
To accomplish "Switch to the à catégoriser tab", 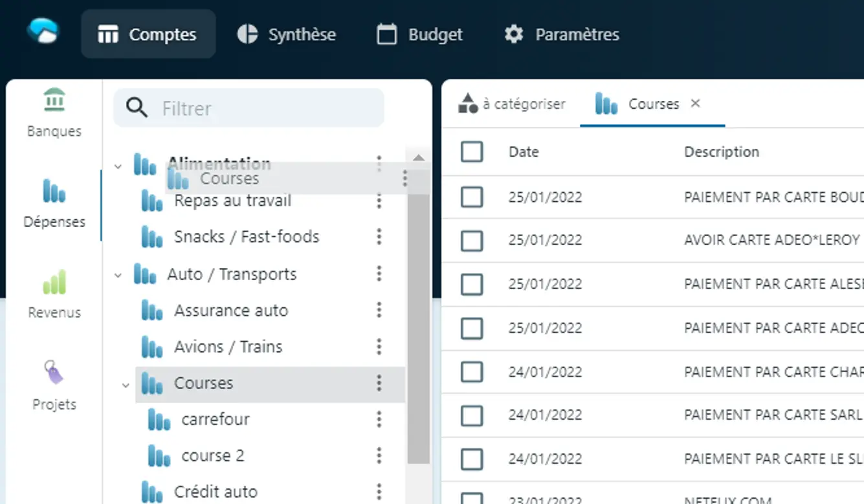I will point(512,104).
